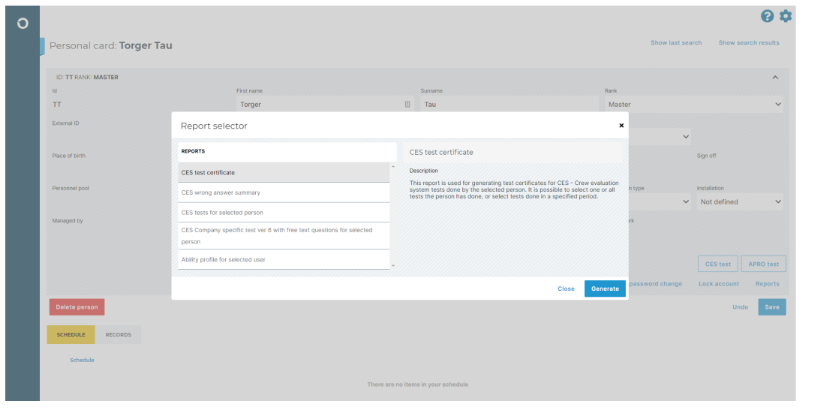Image resolution: width=814 pixels, height=412 pixels.
Task: Click the red Delete person button
Action: [x=77, y=307]
